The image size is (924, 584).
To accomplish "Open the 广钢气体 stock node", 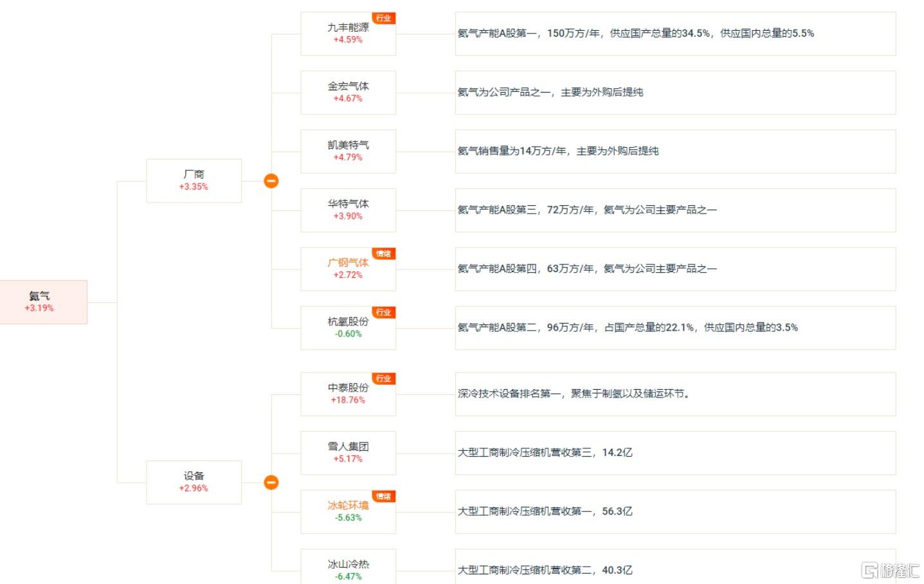I will click(348, 269).
